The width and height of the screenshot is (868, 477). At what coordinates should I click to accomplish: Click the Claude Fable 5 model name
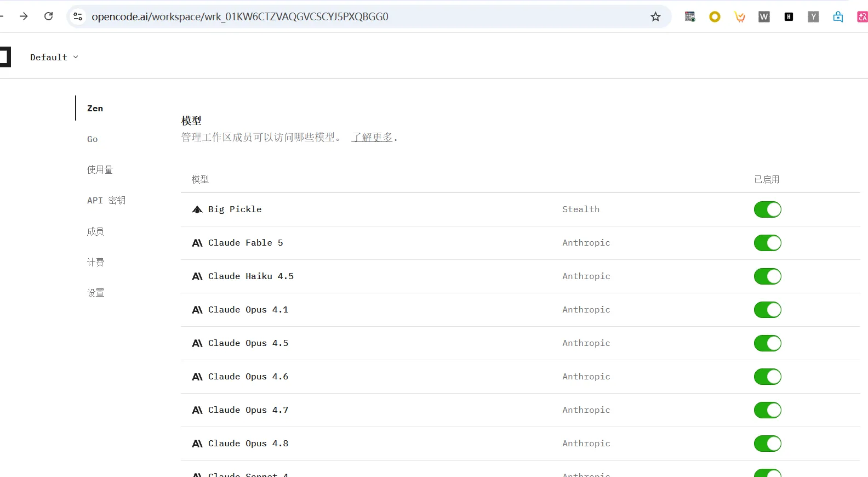click(x=245, y=243)
